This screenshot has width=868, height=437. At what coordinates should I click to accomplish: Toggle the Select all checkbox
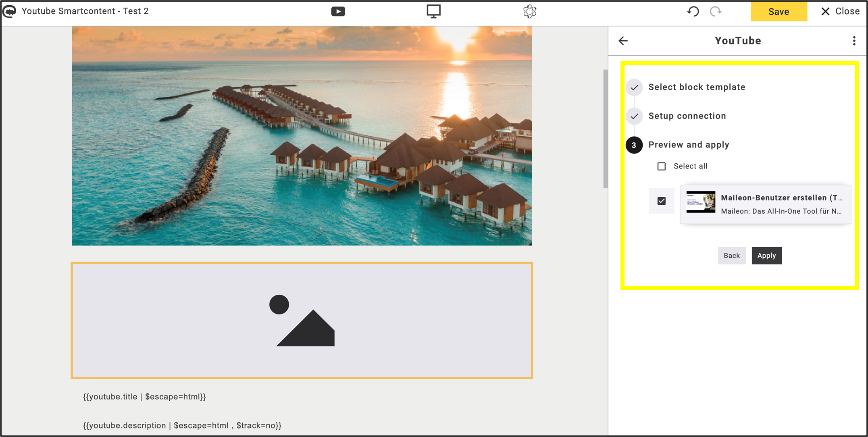tap(662, 166)
